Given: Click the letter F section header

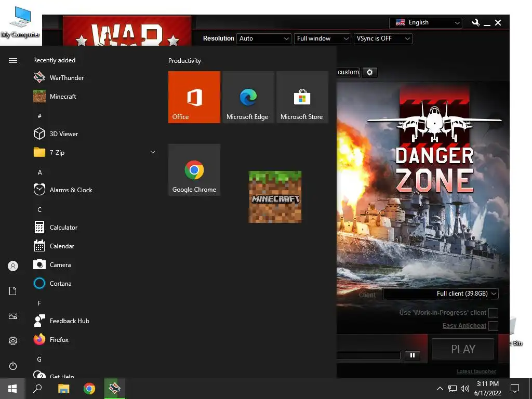Looking at the screenshot, I should pos(39,303).
